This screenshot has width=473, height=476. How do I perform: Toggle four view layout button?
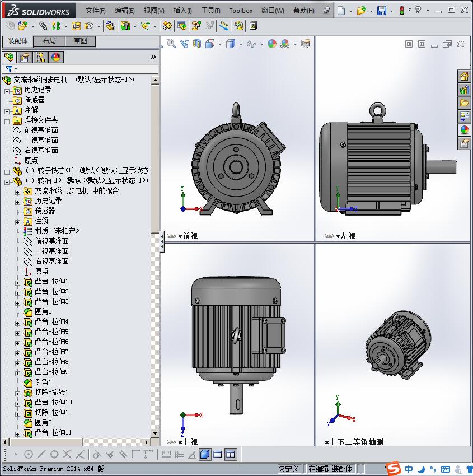point(231,455)
